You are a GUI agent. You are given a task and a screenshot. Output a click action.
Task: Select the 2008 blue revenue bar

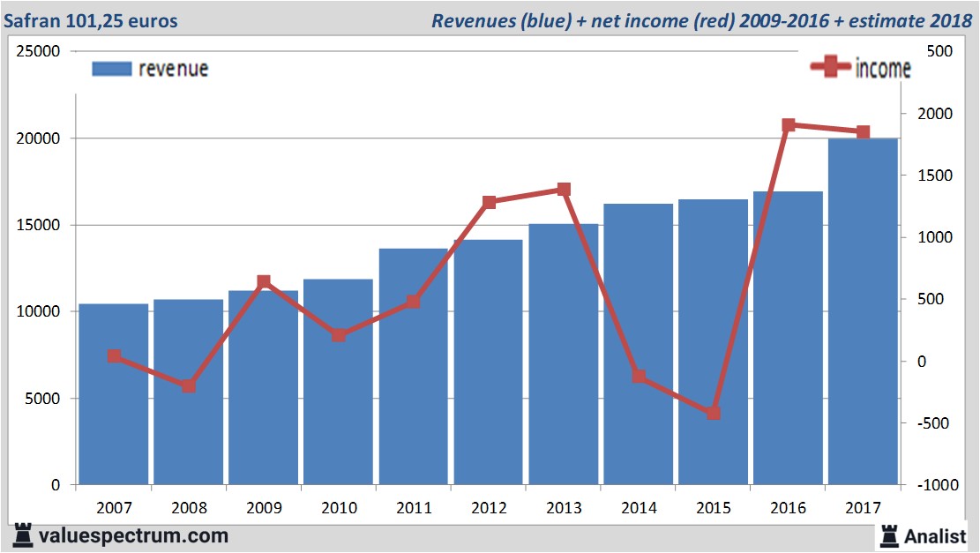pyautogui.click(x=189, y=392)
